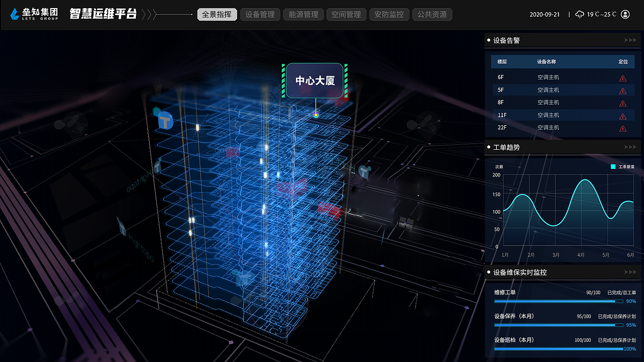Screen dimensions: 644x362
Task: Click the 8F alarm triangle icon
Action: coord(623,103)
